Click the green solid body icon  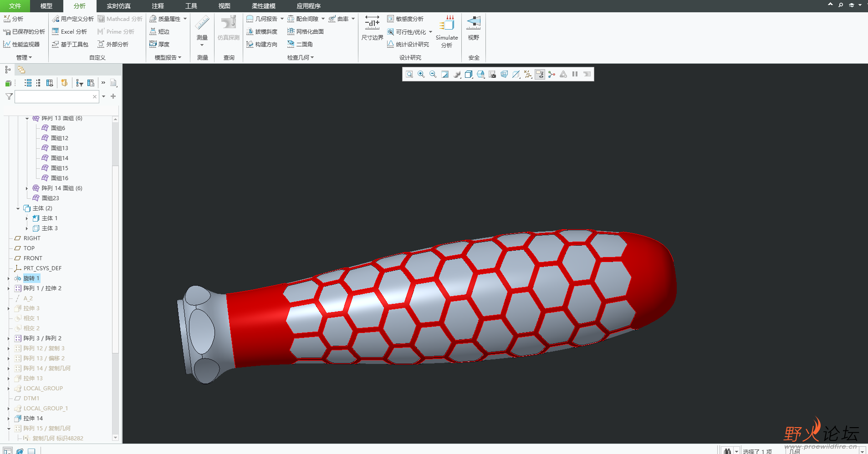coord(8,83)
